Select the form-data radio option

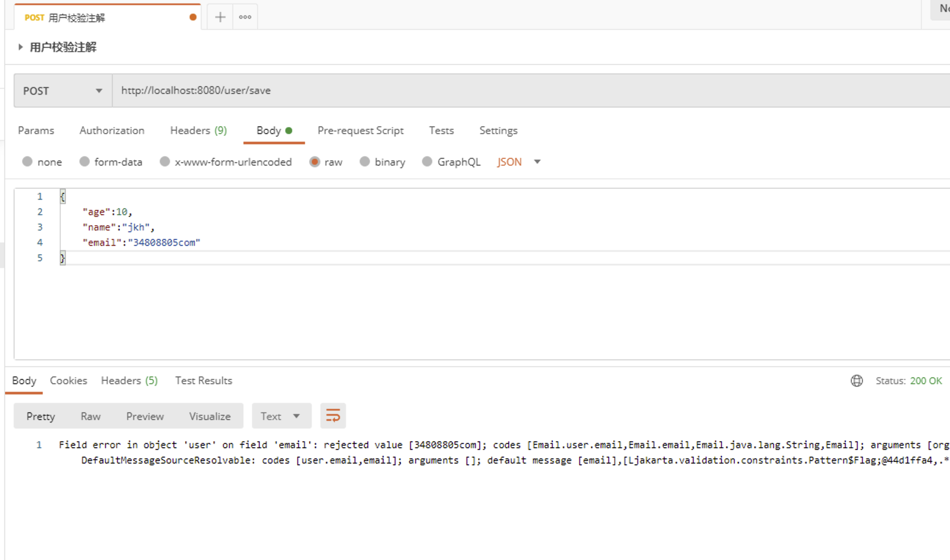pyautogui.click(x=85, y=162)
